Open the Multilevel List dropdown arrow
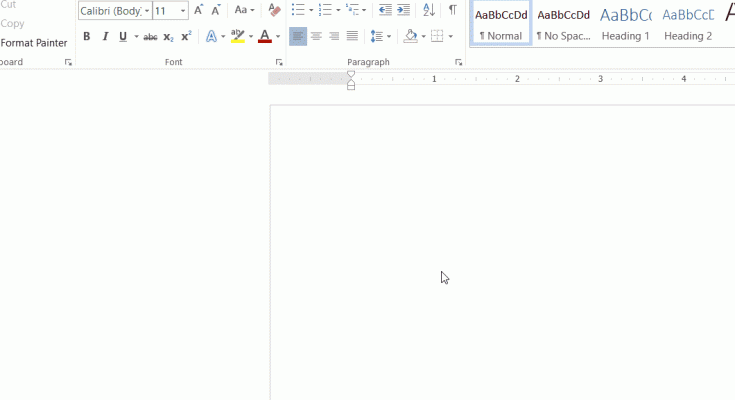Screen dimensions: 735x400 (x=364, y=10)
